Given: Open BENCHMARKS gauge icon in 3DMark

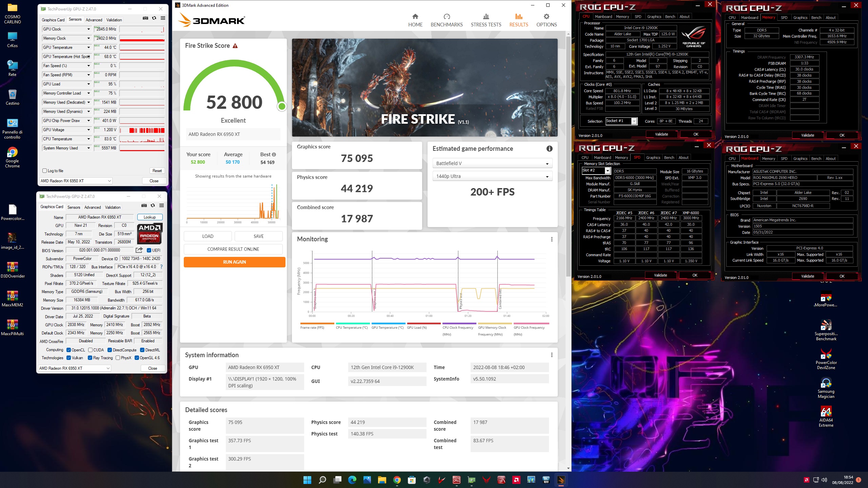Looking at the screenshot, I should 447,17.
